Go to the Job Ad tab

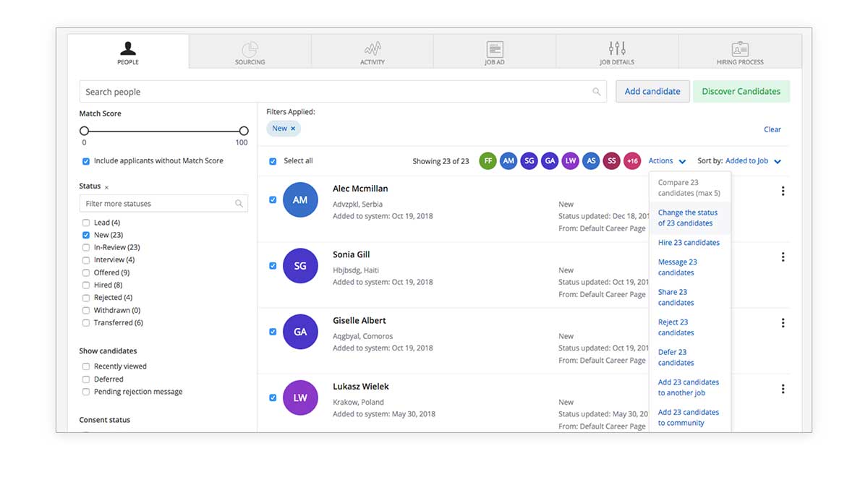495,52
